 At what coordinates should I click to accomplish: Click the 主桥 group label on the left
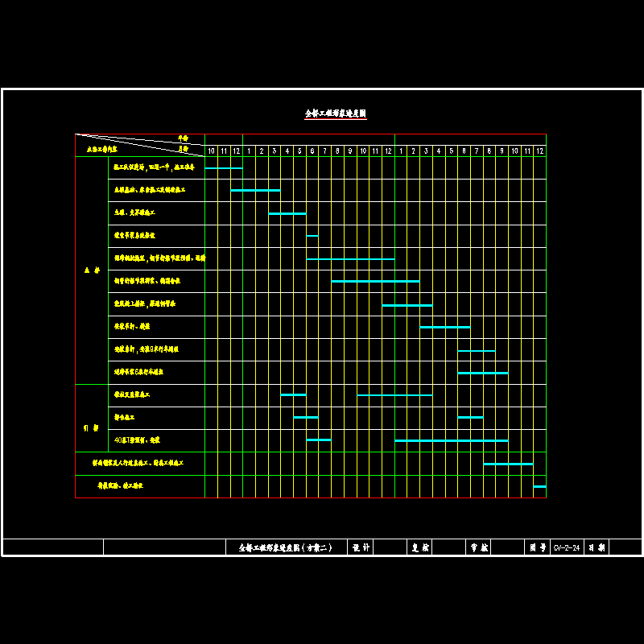(x=91, y=270)
